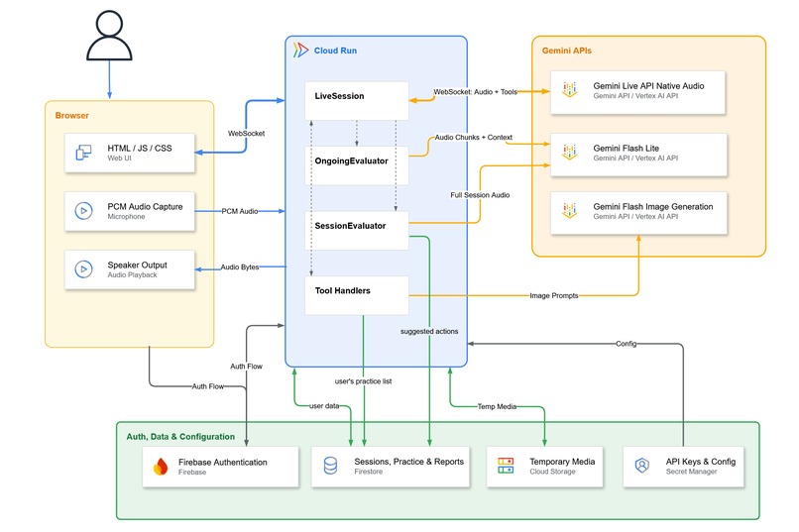Screen dimensions: 799x532
Task: Click the Gemini Live API Native Audio icon
Action: pyautogui.click(x=570, y=90)
